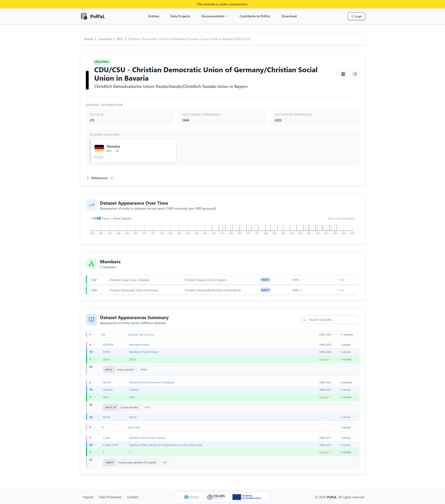Open the Manifesto Project external link icon
The image size is (445, 504).
343,74
